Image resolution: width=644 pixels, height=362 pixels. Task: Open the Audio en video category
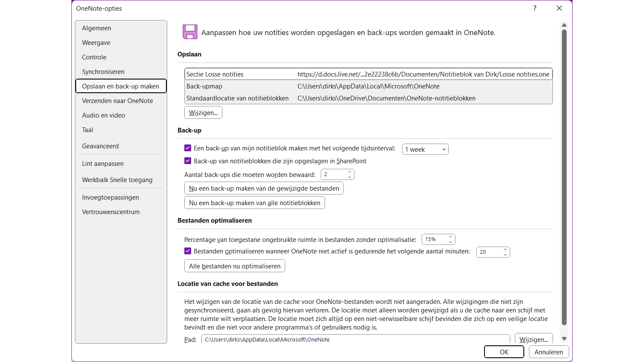[x=121, y=115]
